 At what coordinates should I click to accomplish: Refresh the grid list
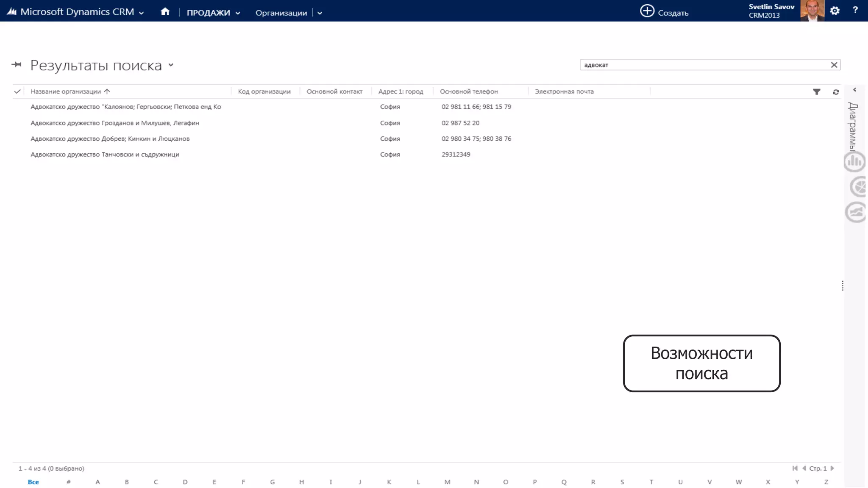point(836,92)
